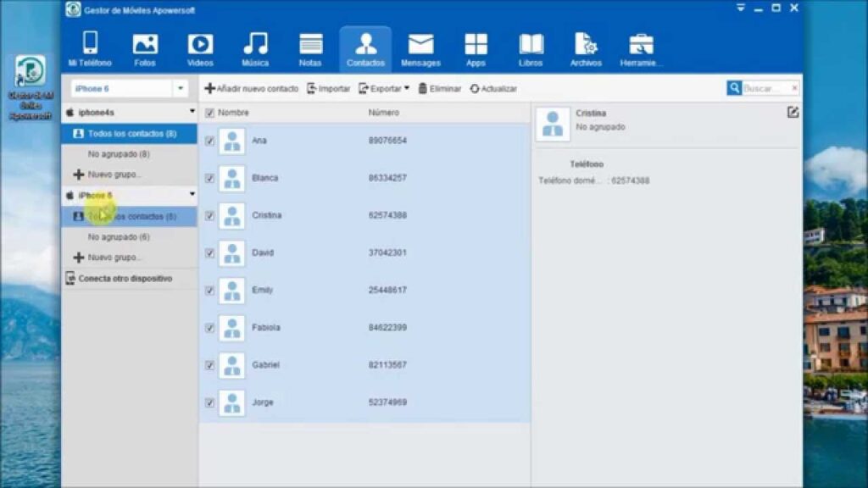Select Conecta otro dispositivo option
The image size is (868, 488).
pos(125,278)
